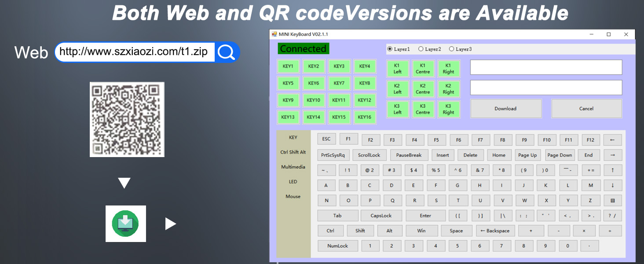Click the @ 2 key button
Screen dimensions: 644x264
pyautogui.click(x=370, y=170)
